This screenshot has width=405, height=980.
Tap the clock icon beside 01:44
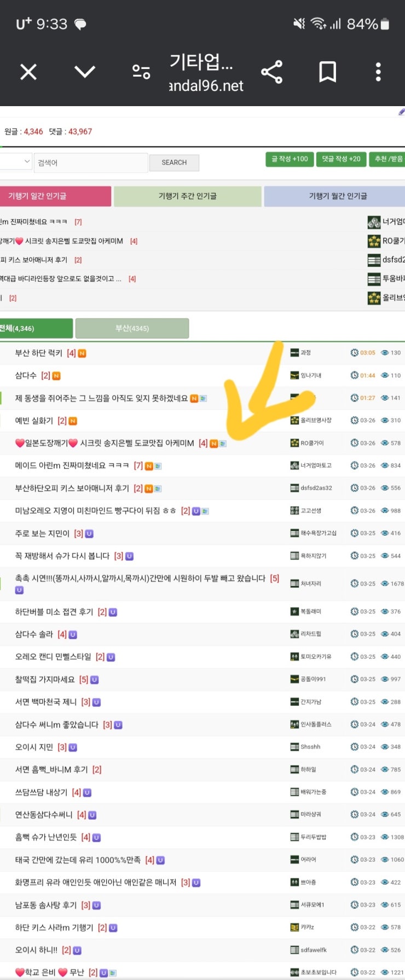[x=354, y=375]
